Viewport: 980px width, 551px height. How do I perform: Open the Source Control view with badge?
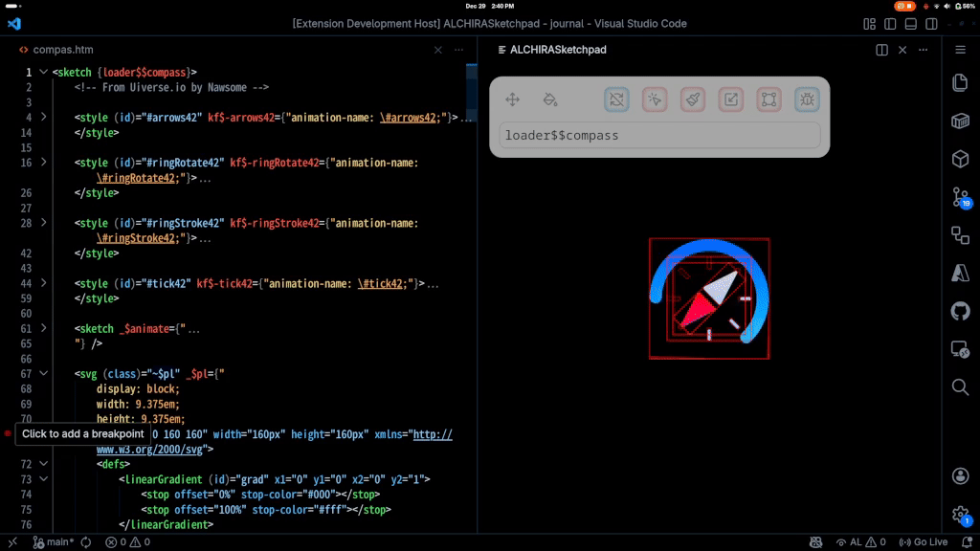coord(960,198)
